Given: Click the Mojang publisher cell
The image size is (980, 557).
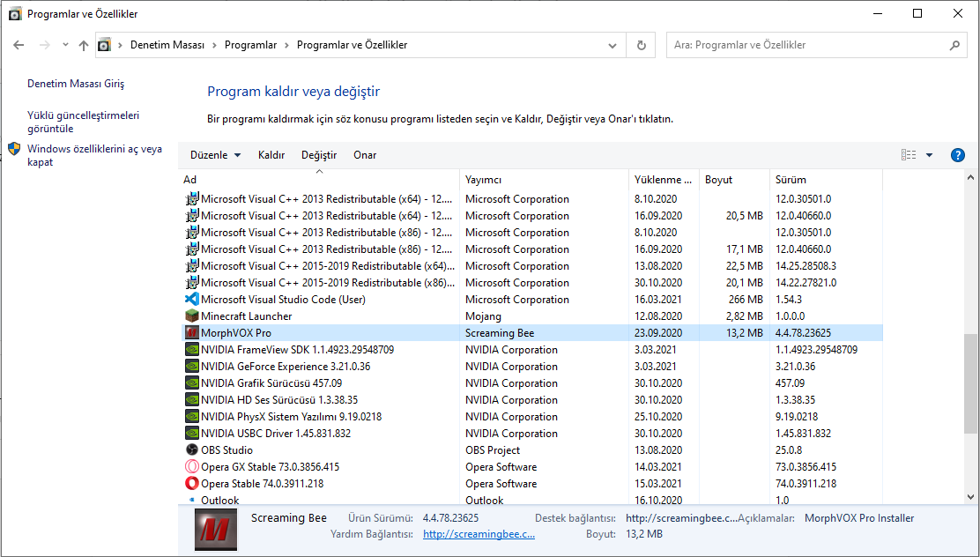Looking at the screenshot, I should (x=483, y=316).
